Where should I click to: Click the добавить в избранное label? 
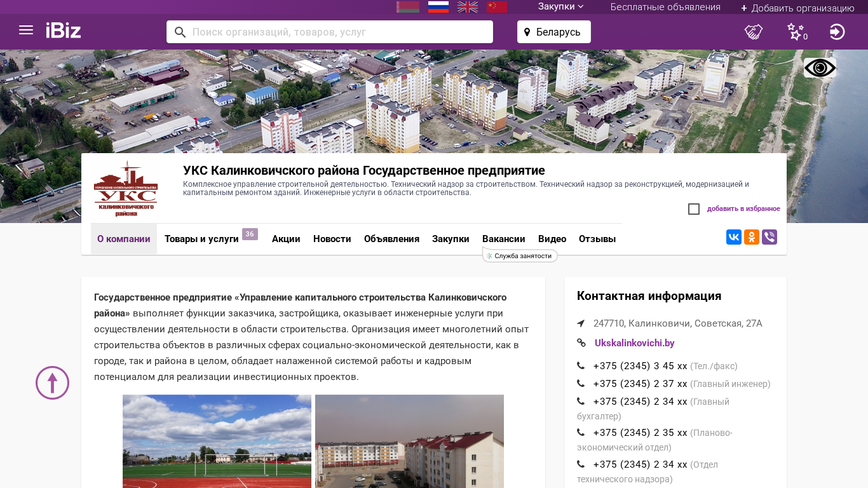click(x=743, y=209)
